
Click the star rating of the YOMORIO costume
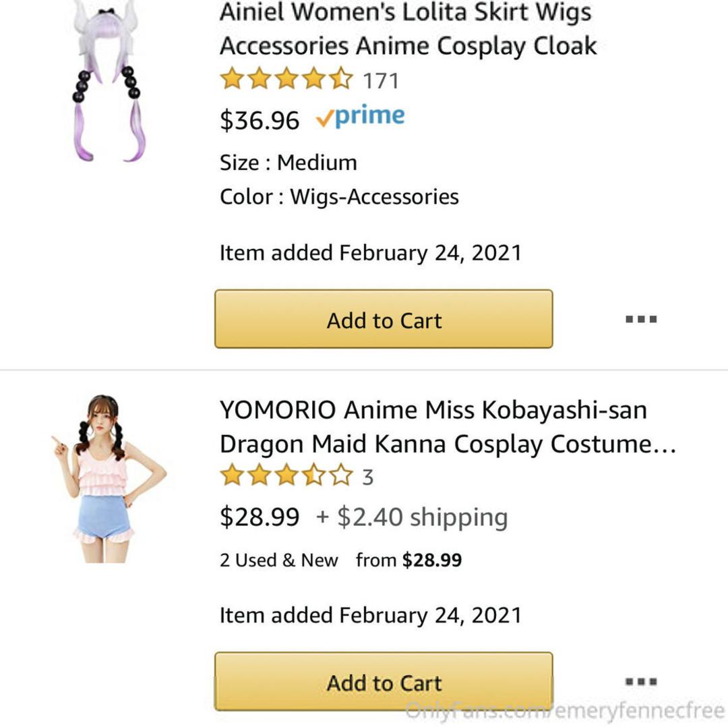coord(286,476)
